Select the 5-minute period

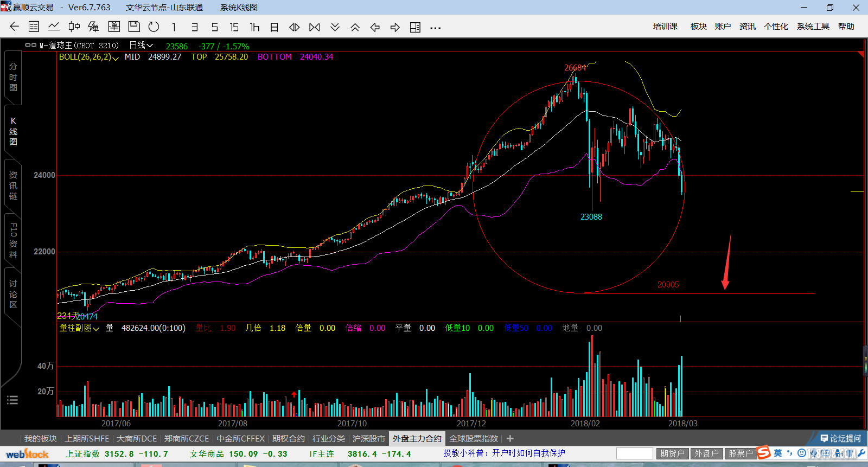[214, 27]
